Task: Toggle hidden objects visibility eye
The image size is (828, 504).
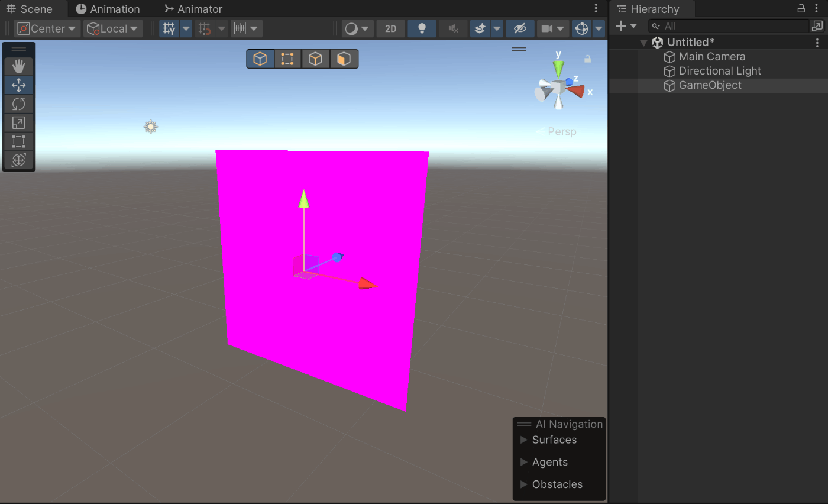Action: [520, 28]
